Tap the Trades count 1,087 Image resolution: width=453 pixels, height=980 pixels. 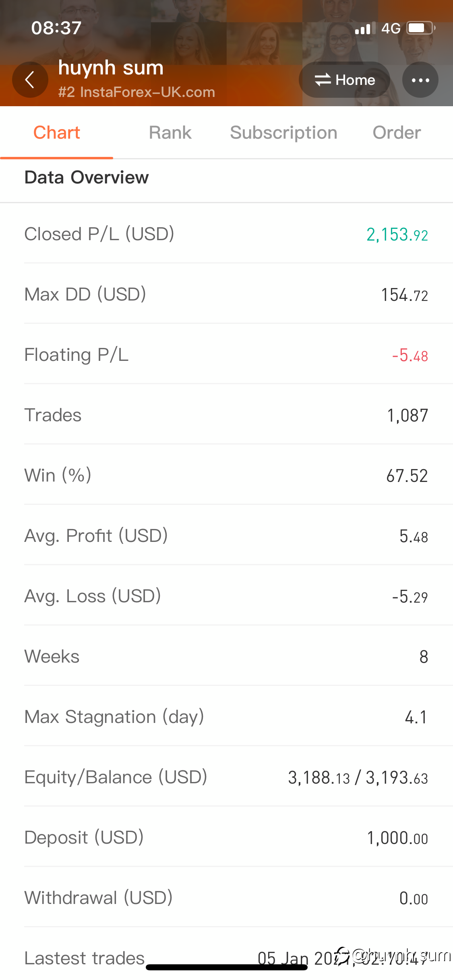coord(407,415)
